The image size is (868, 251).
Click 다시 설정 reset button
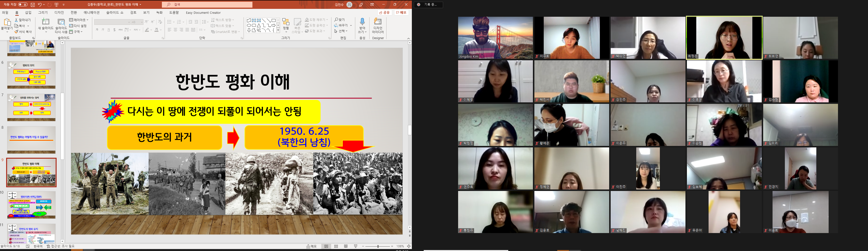tap(78, 26)
